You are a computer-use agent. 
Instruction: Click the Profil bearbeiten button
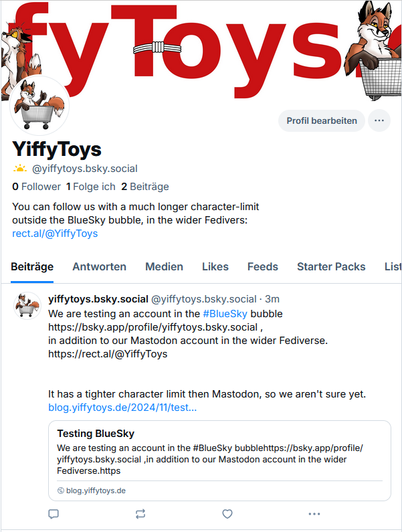(322, 120)
